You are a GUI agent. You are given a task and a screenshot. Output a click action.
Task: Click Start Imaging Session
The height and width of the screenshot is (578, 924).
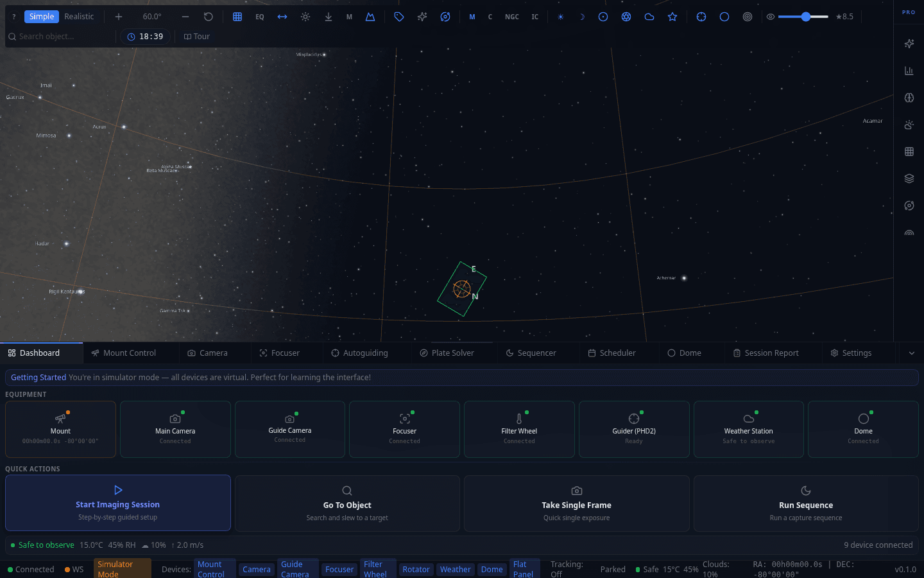point(118,503)
